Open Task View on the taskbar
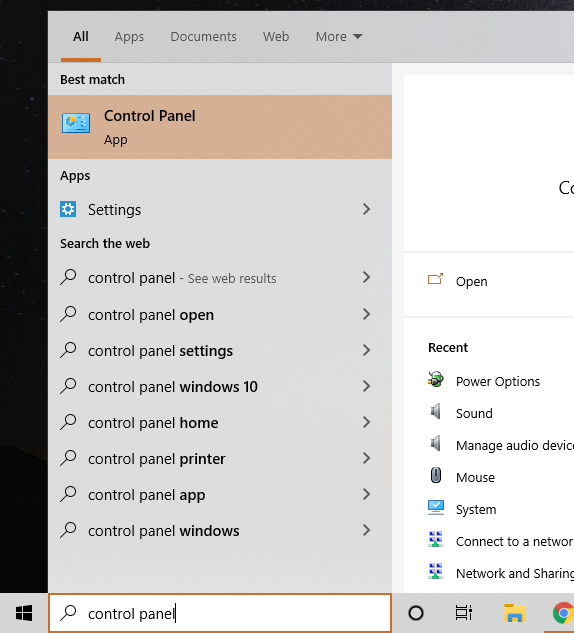The width and height of the screenshot is (574, 633). pyautogui.click(x=463, y=613)
